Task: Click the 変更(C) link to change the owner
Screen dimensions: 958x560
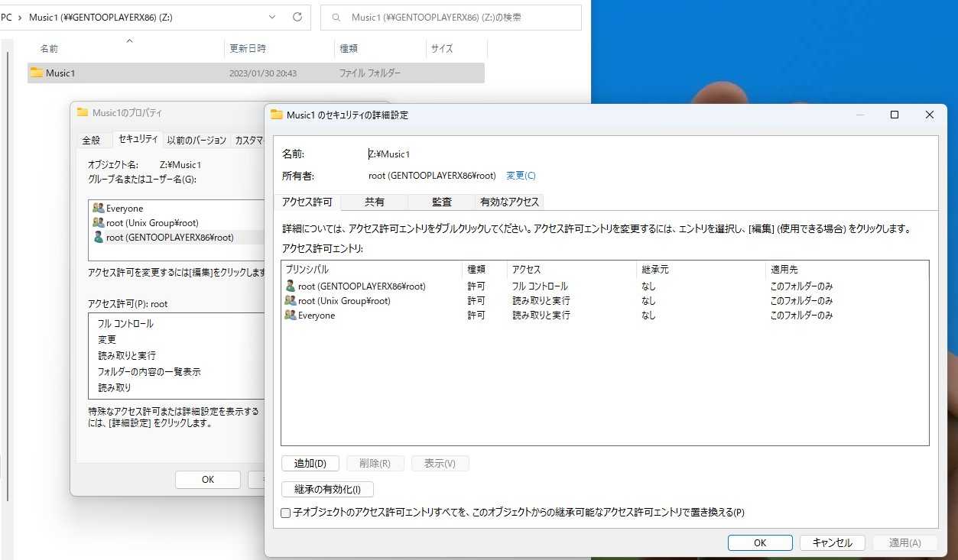Action: tap(520, 175)
